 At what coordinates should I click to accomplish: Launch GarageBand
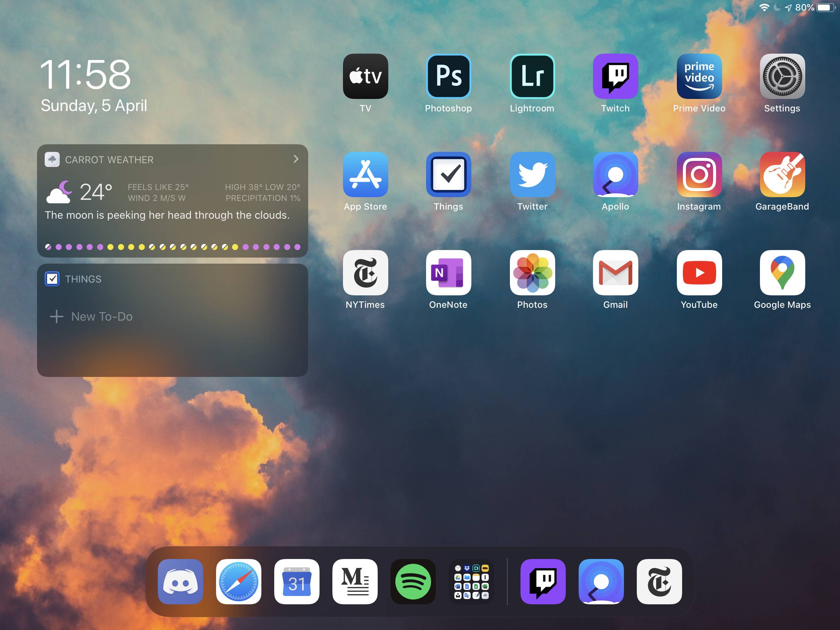[x=782, y=174]
